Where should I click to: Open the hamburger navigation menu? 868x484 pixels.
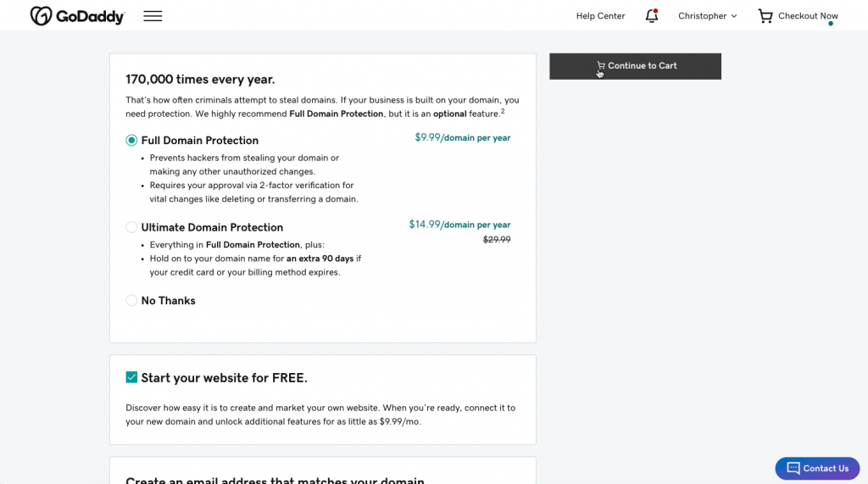[153, 16]
